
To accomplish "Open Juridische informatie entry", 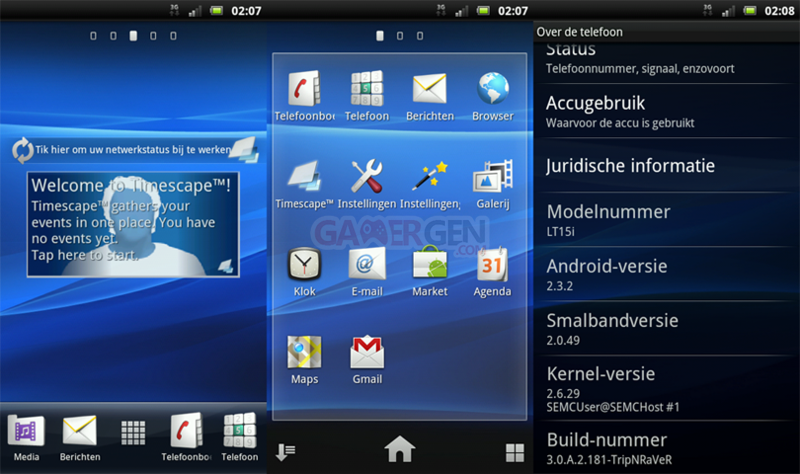I will point(666,166).
